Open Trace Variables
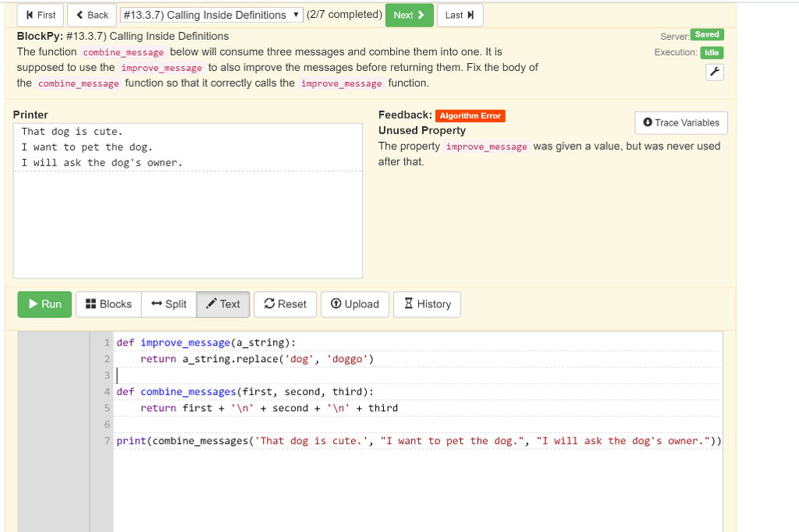Image resolution: width=799 pixels, height=532 pixels. pos(679,122)
